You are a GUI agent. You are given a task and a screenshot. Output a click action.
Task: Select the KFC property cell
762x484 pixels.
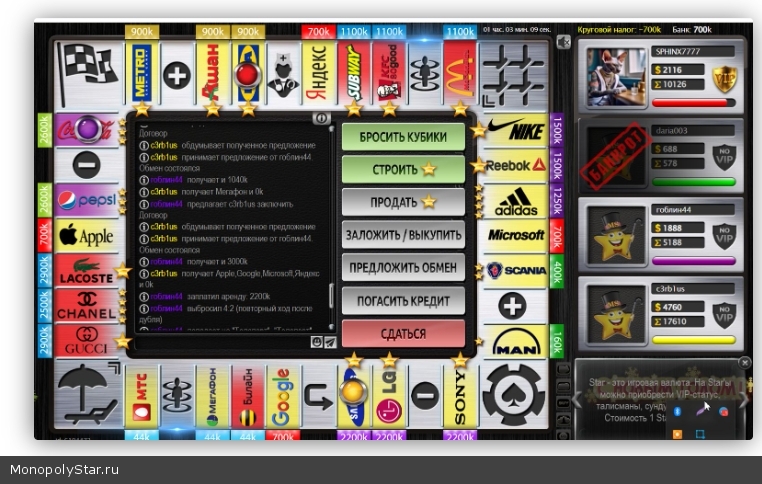(x=389, y=75)
